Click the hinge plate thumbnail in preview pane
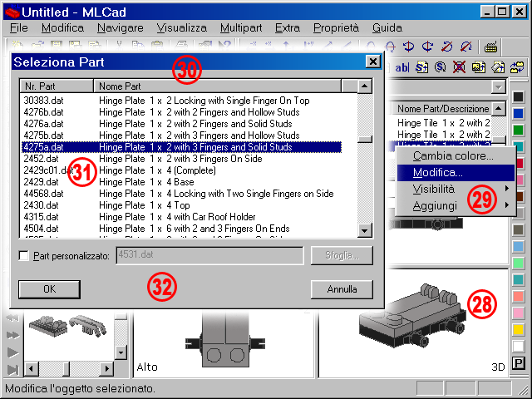 pyautogui.click(x=47, y=326)
